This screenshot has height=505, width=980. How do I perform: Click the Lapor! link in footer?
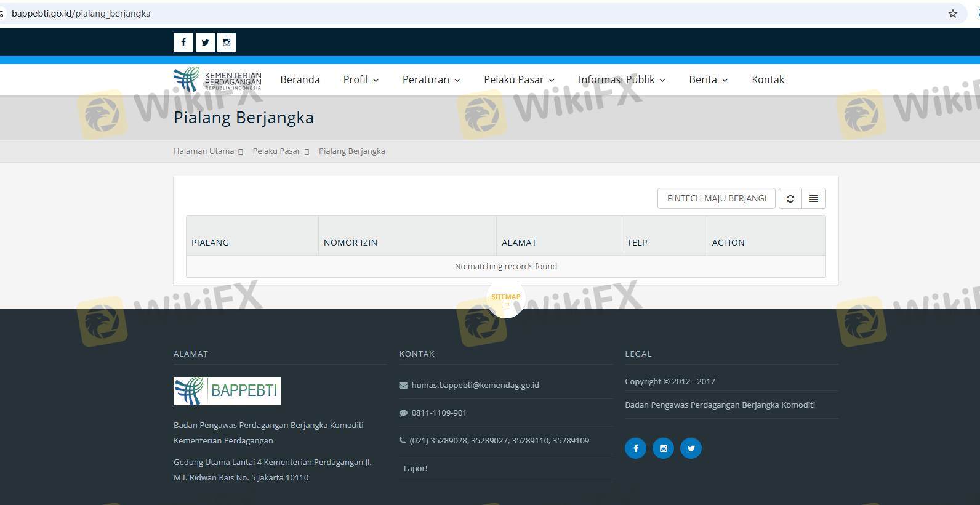point(416,468)
